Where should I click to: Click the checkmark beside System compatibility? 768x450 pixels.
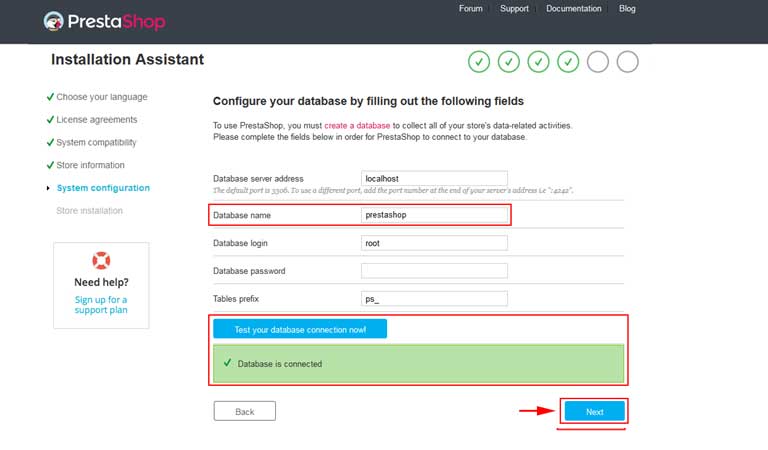[x=50, y=142]
